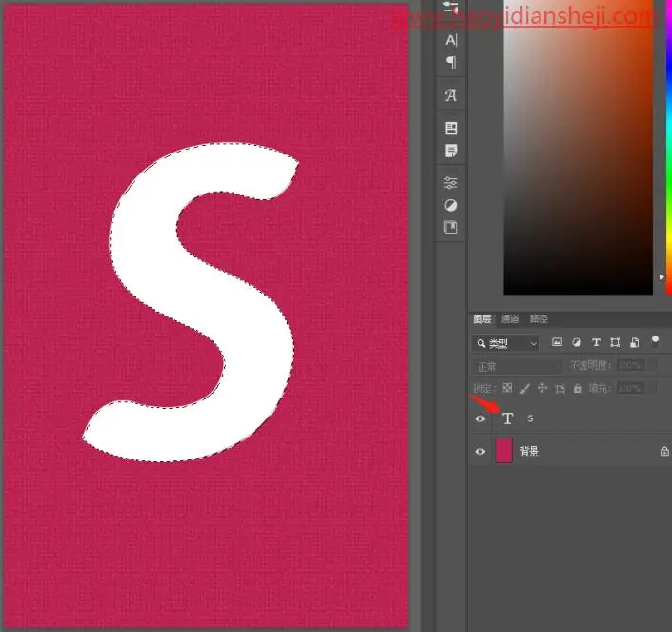Click the T thumbnail of layer S
672x632 pixels.
tap(507, 418)
